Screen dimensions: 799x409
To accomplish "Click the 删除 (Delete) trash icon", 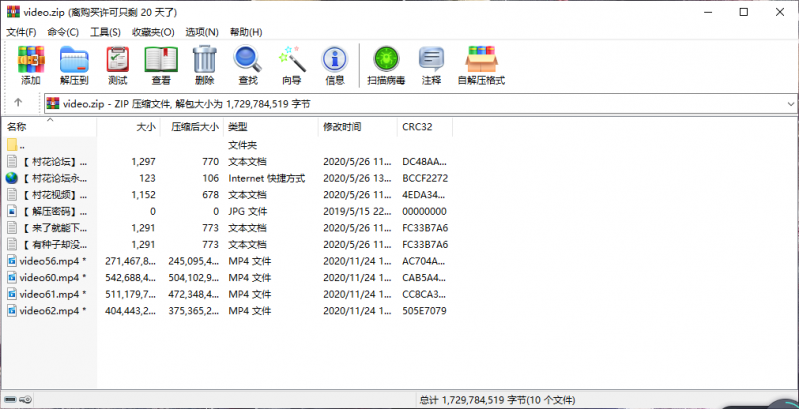I will 204,64.
